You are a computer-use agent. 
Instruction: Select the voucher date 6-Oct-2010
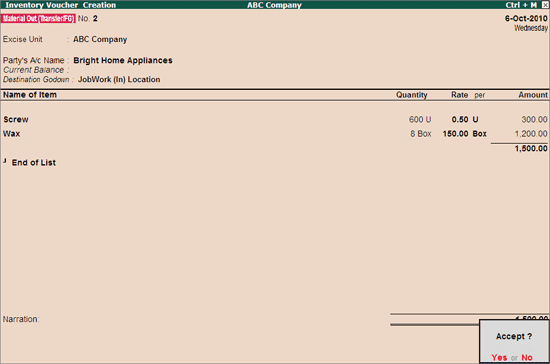[x=526, y=19]
